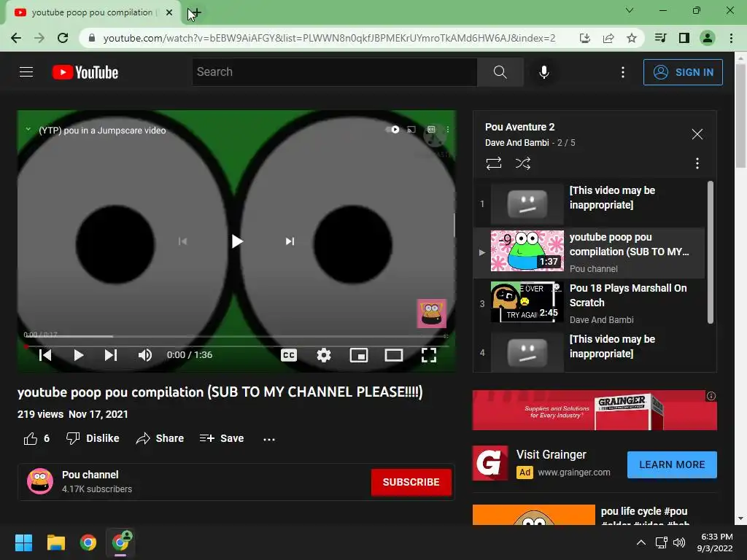Open the YouTube hamburger guide menu
The width and height of the screenshot is (747, 560).
click(26, 72)
